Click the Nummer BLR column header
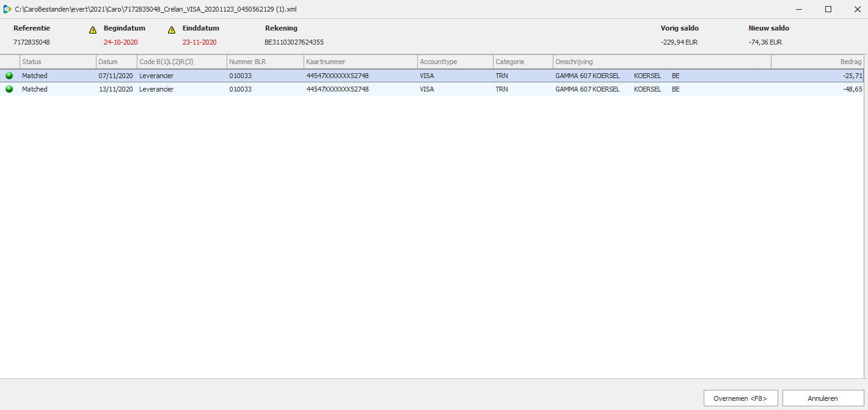868x410 pixels. click(265, 62)
